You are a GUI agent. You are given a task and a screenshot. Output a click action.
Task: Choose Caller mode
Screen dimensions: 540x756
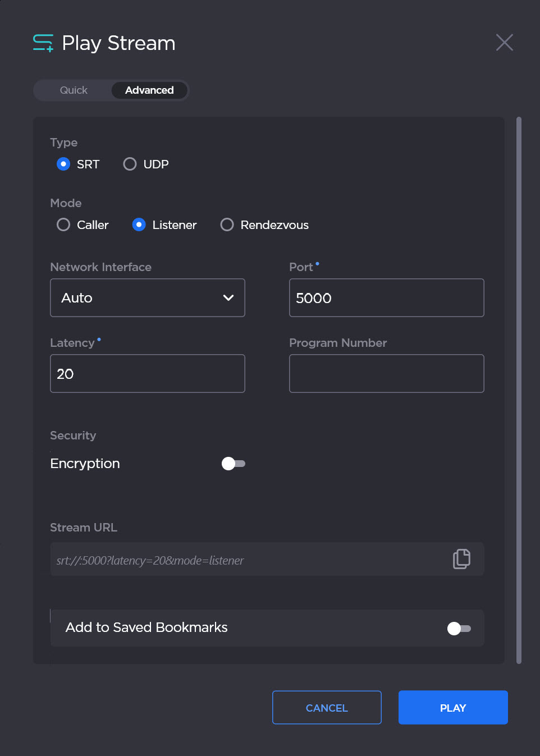pyautogui.click(x=63, y=225)
